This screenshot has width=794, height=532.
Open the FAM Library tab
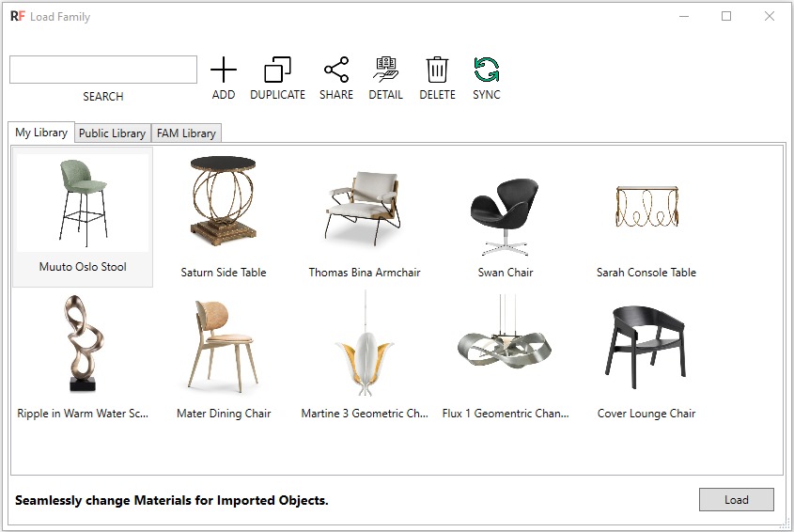(x=186, y=133)
